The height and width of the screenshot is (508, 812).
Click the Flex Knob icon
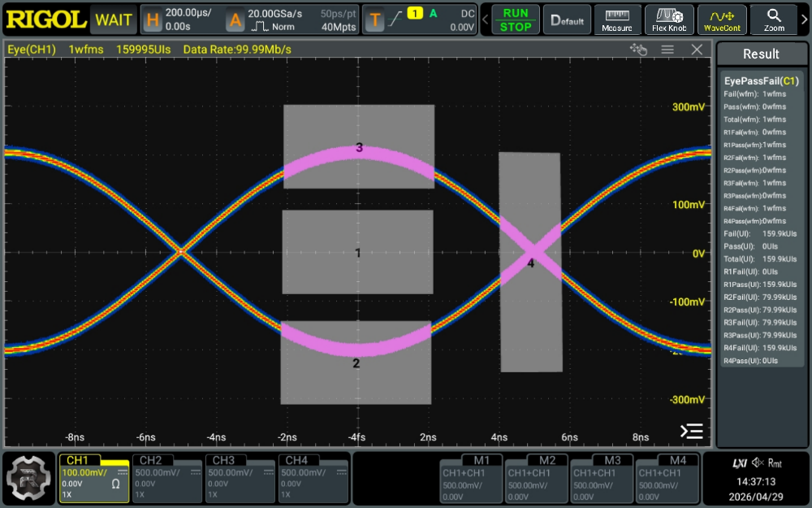point(669,20)
